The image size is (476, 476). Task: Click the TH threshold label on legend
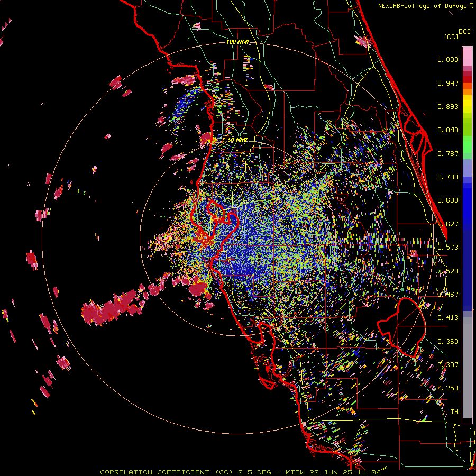pyautogui.click(x=454, y=412)
